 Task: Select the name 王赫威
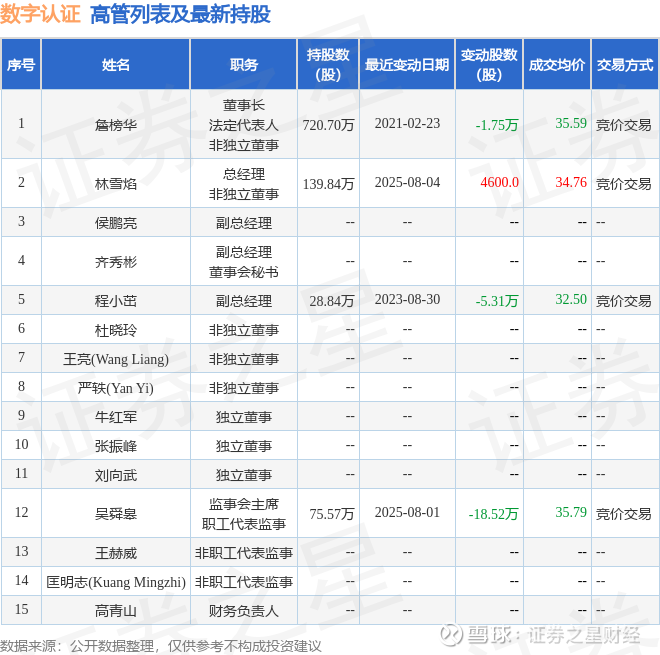pyautogui.click(x=116, y=553)
